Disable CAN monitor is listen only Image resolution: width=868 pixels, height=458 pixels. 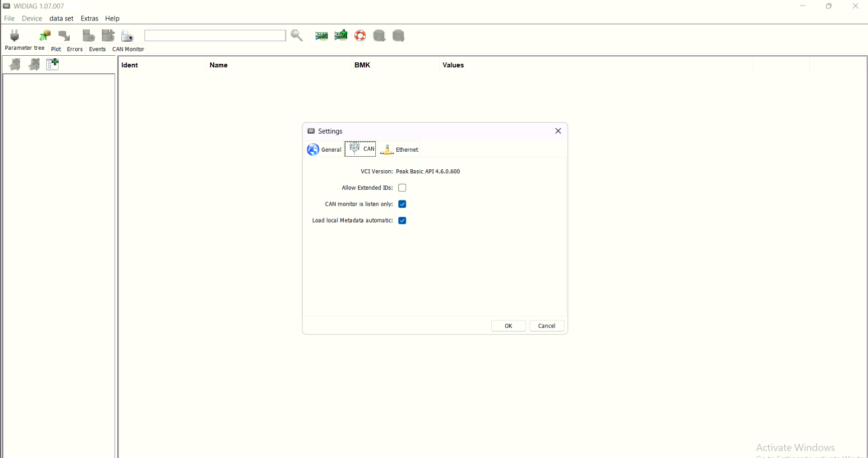point(402,204)
